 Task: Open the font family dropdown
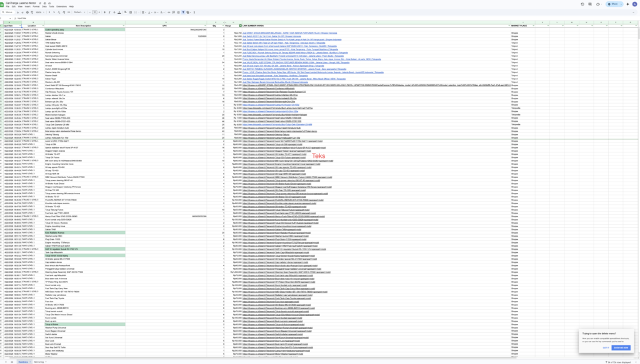(79, 12)
